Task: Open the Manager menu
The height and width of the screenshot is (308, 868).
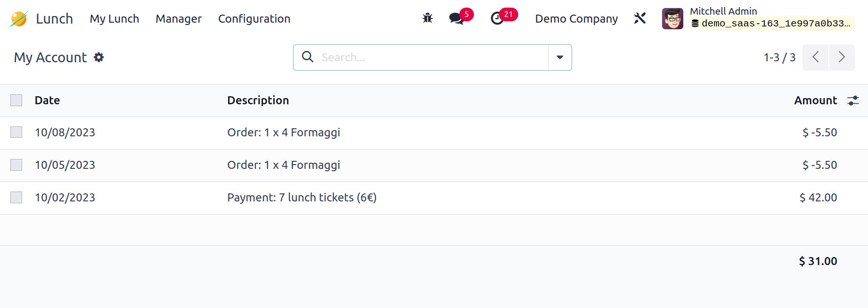Action: coord(179,19)
